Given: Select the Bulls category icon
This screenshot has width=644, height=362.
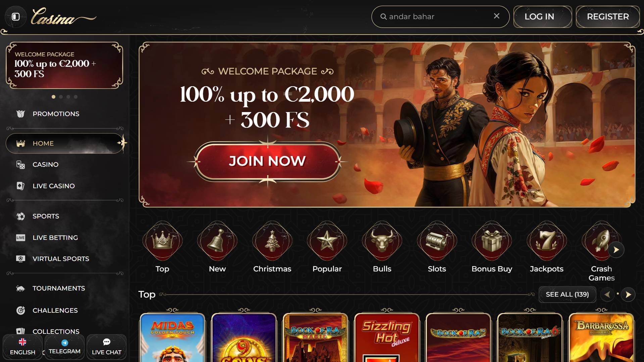Looking at the screenshot, I should pos(382,241).
